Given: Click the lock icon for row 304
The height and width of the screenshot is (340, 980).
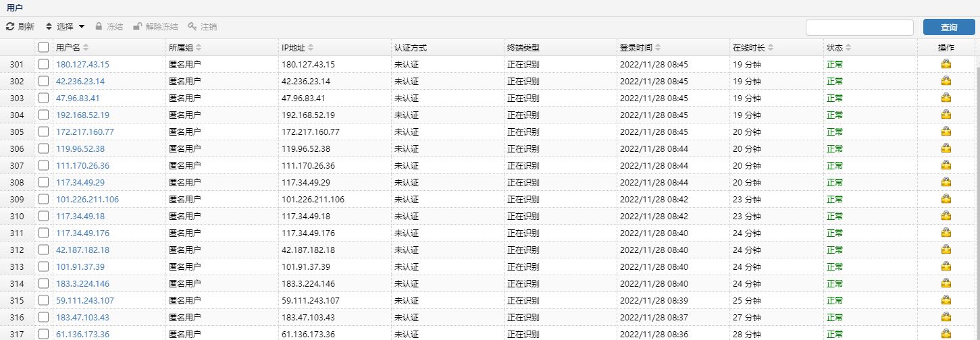Looking at the screenshot, I should (x=946, y=115).
